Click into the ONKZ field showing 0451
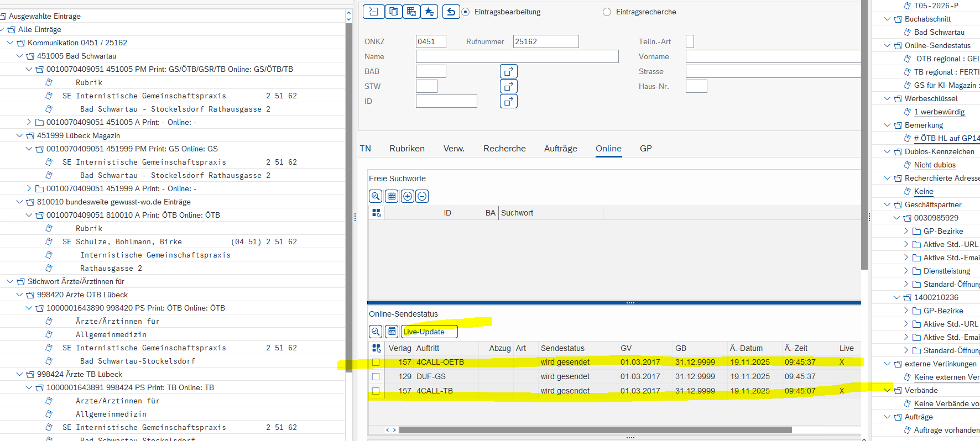This screenshot has width=980, height=441. pyautogui.click(x=431, y=41)
